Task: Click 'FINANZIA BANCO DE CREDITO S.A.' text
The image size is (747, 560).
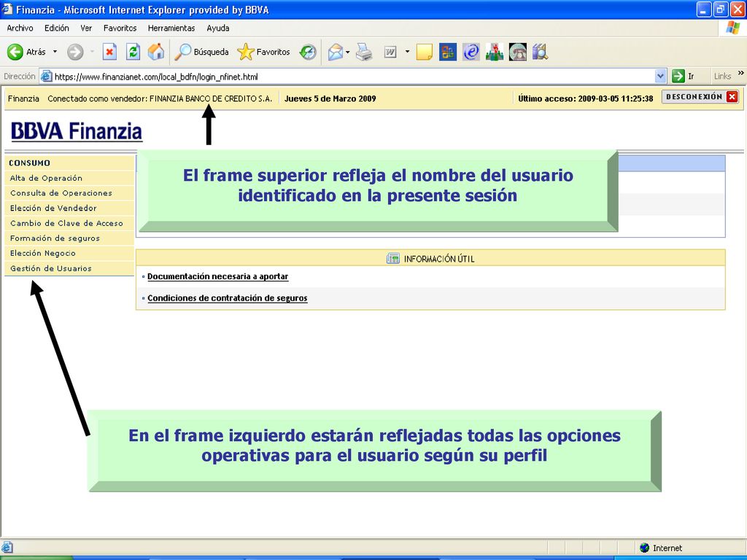Action: tap(211, 98)
